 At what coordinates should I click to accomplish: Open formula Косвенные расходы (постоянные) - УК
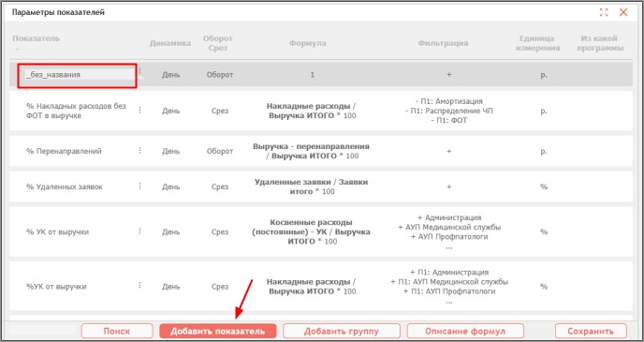click(x=312, y=231)
